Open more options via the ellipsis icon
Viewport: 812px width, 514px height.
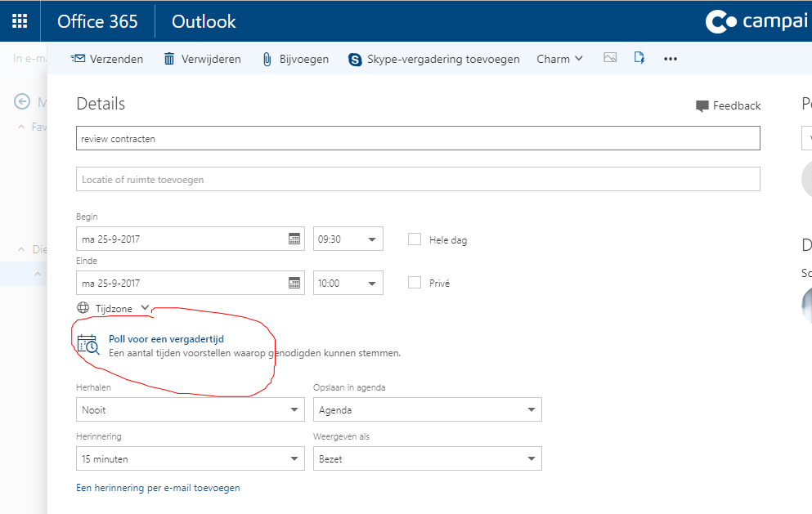pos(671,58)
